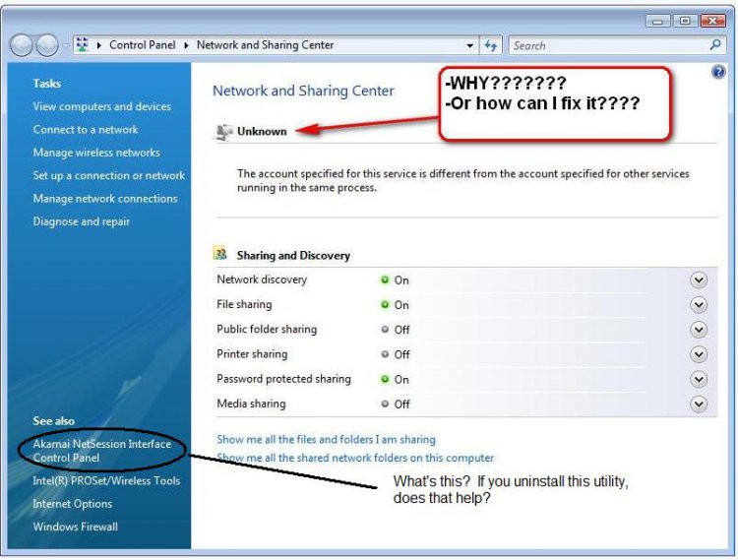Click the search magnifier icon
Viewport: 738px width, 560px height.
click(x=715, y=45)
